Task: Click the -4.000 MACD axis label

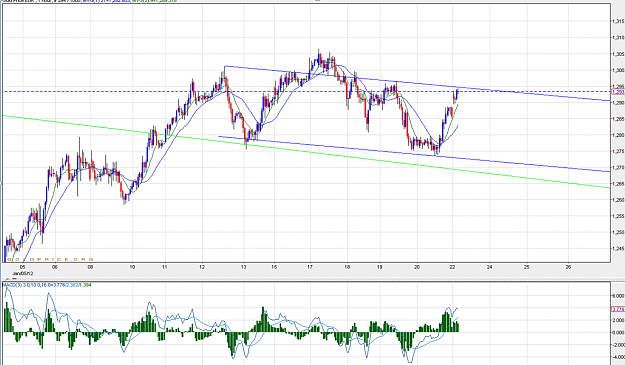Action: [617, 357]
